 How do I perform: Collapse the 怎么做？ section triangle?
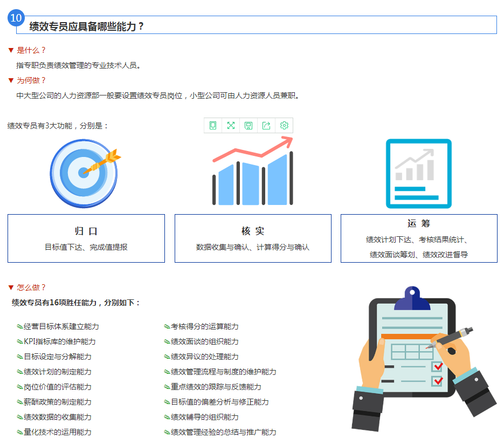tap(10, 287)
